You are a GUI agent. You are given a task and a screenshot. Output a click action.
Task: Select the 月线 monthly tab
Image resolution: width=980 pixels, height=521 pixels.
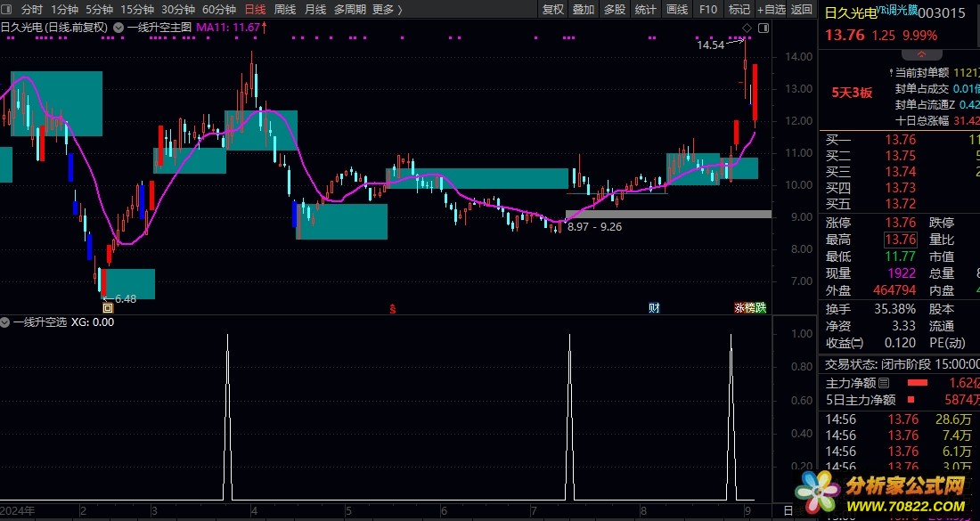(x=315, y=10)
